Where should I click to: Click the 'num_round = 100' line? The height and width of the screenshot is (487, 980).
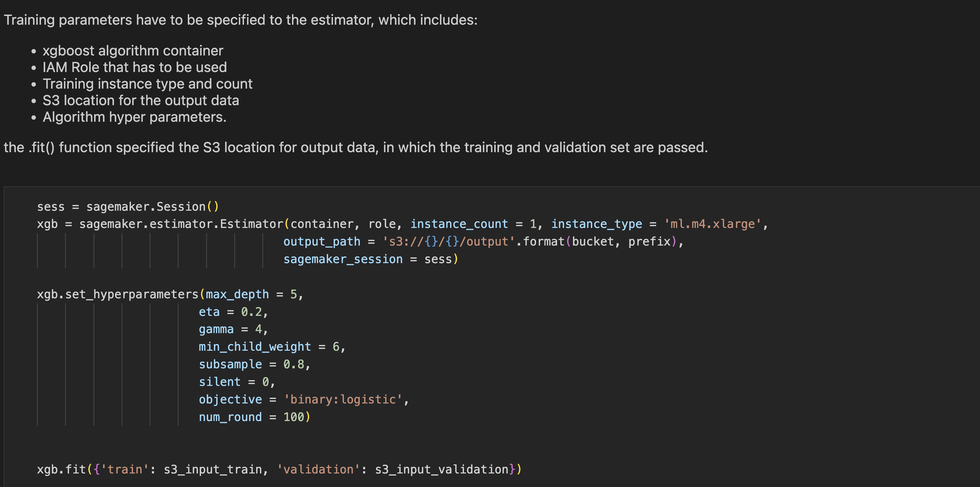click(x=254, y=417)
